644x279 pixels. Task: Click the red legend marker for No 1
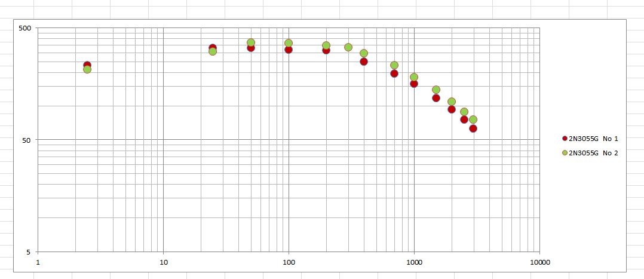point(565,139)
